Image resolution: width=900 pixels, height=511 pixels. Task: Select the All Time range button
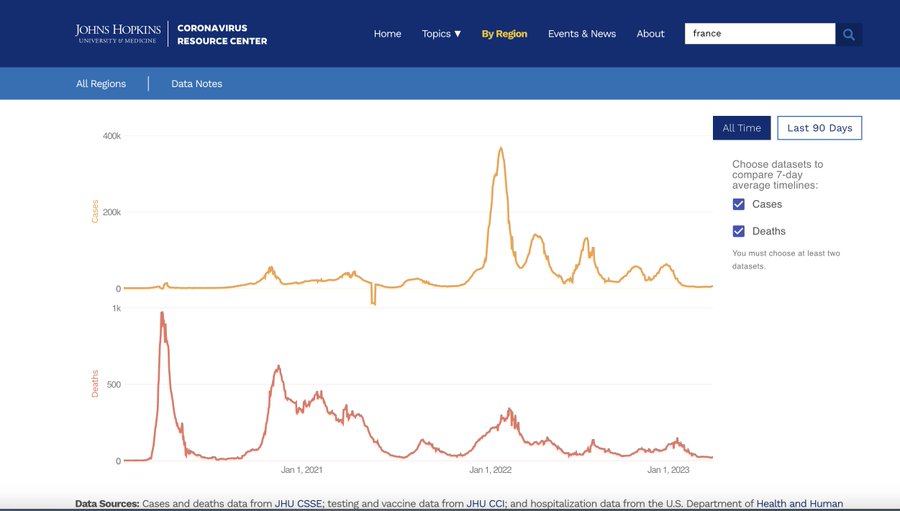click(x=741, y=128)
